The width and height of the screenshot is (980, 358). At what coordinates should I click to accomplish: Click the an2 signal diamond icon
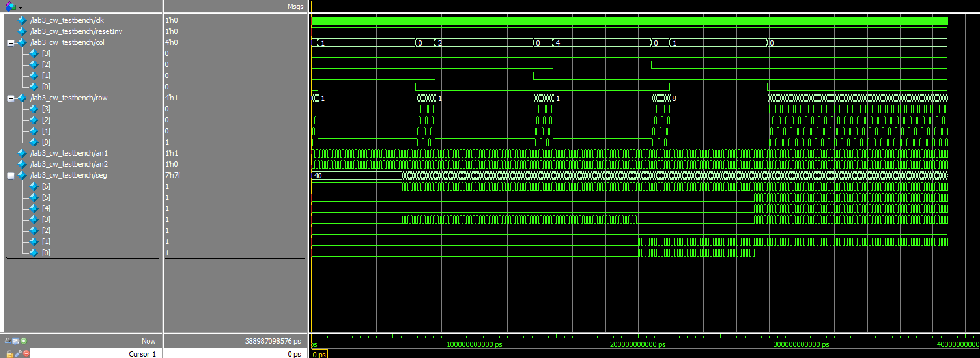[x=22, y=164]
